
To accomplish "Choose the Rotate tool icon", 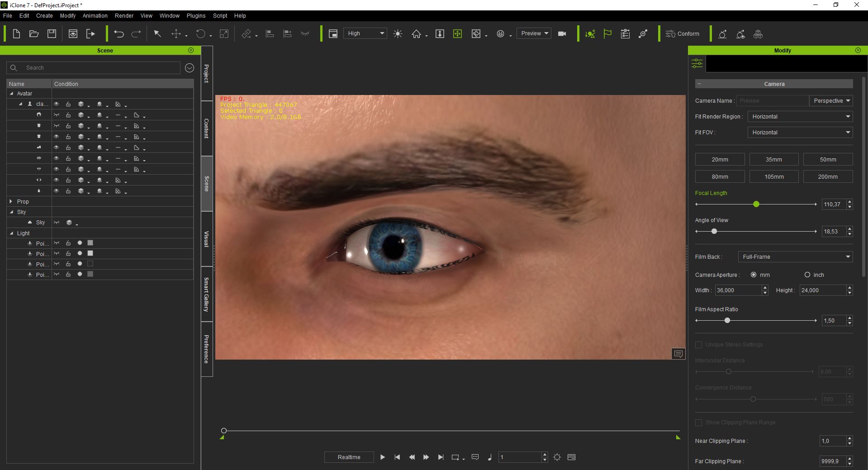I will point(201,34).
